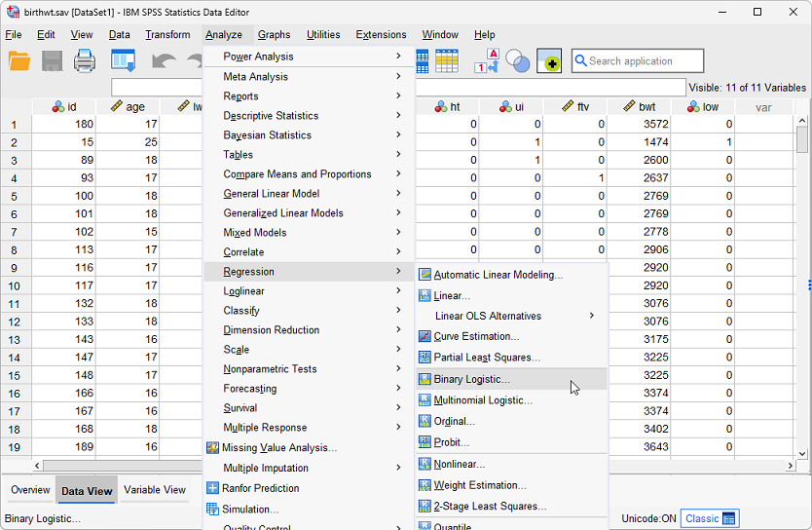812x530 pixels.
Task: Select Binary Logistic from Regression submenu
Action: click(x=471, y=379)
